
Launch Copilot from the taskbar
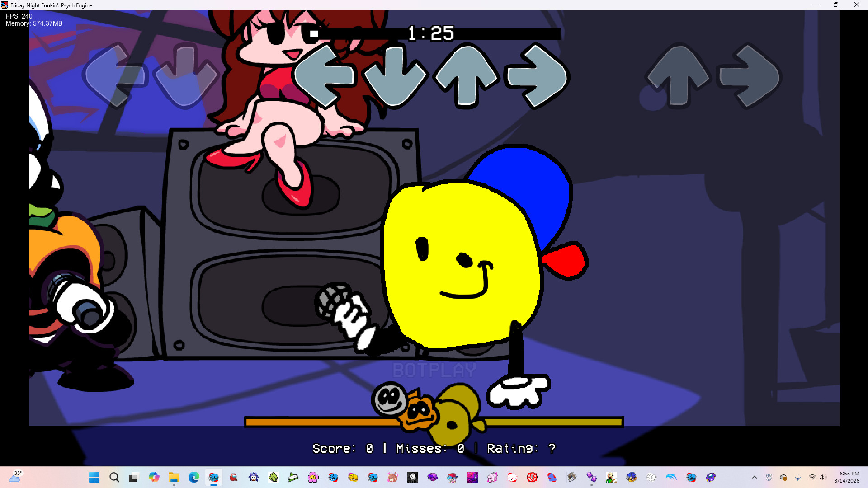[x=154, y=477]
